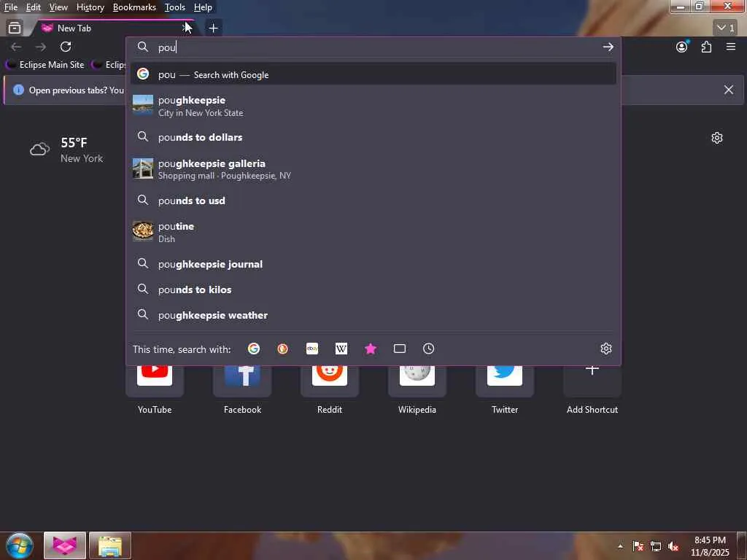Open the Windows Start orb

pyautogui.click(x=20, y=545)
